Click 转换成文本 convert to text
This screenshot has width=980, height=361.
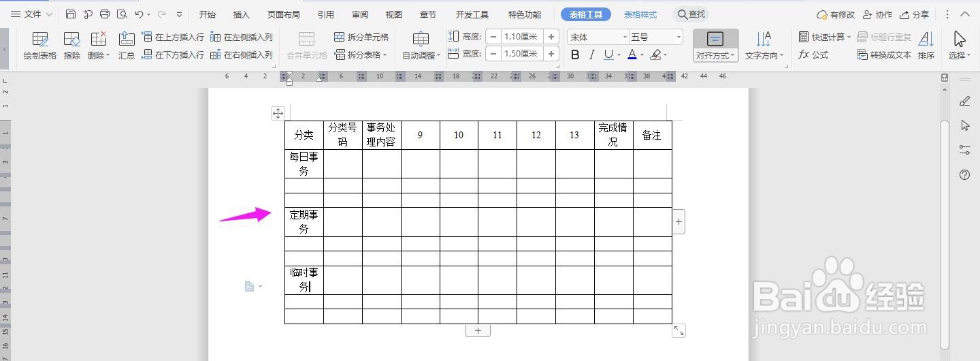tap(884, 54)
